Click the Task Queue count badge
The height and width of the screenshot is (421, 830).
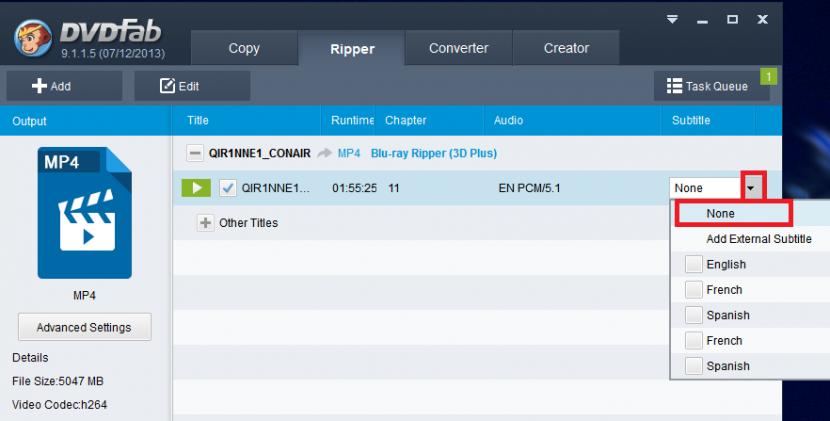[x=769, y=76]
